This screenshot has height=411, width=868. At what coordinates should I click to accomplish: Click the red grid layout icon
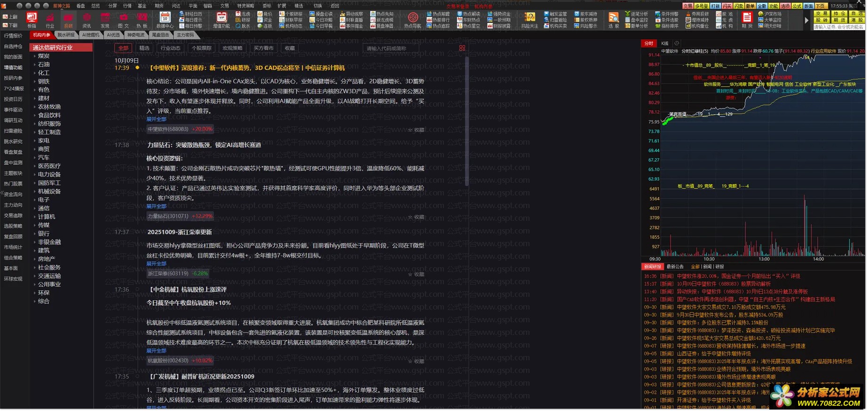tap(462, 48)
